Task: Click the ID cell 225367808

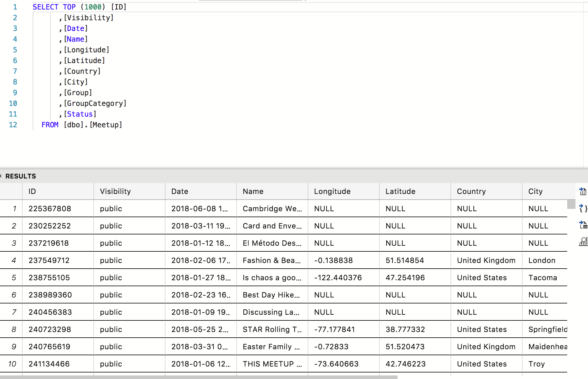Action: point(50,209)
